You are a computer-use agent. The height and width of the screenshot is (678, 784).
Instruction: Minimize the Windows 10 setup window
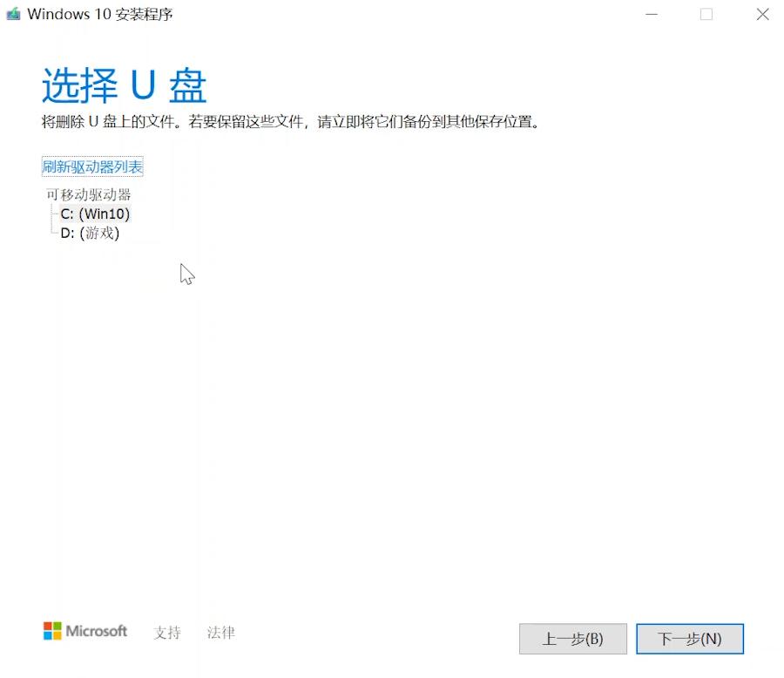pos(651,14)
